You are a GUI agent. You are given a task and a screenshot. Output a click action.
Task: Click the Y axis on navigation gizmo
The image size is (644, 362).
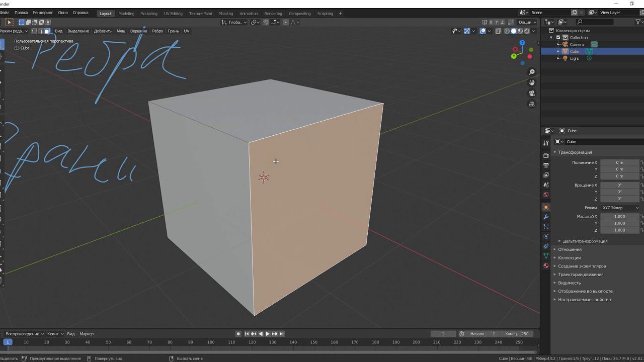click(x=514, y=56)
